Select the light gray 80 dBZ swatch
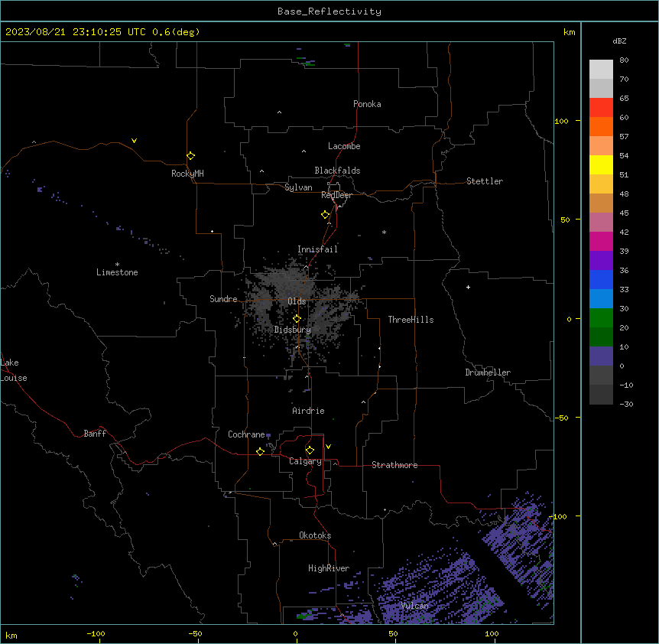The height and width of the screenshot is (644, 659). pos(601,69)
